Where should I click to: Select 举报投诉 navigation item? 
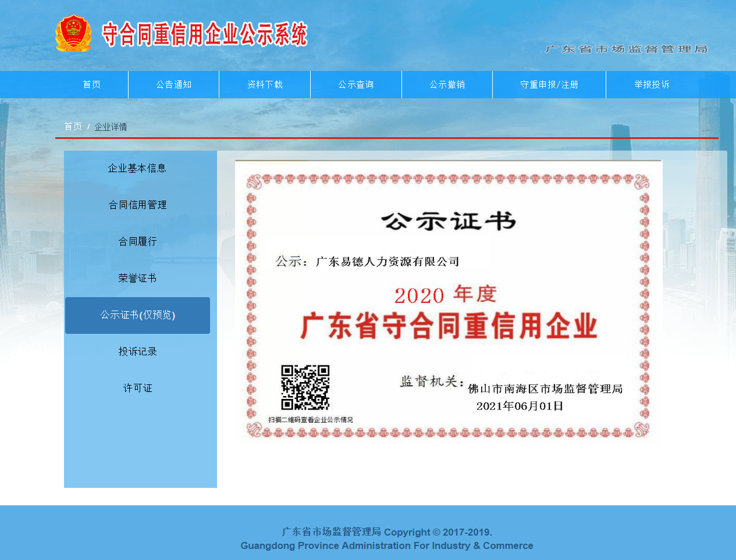point(652,85)
